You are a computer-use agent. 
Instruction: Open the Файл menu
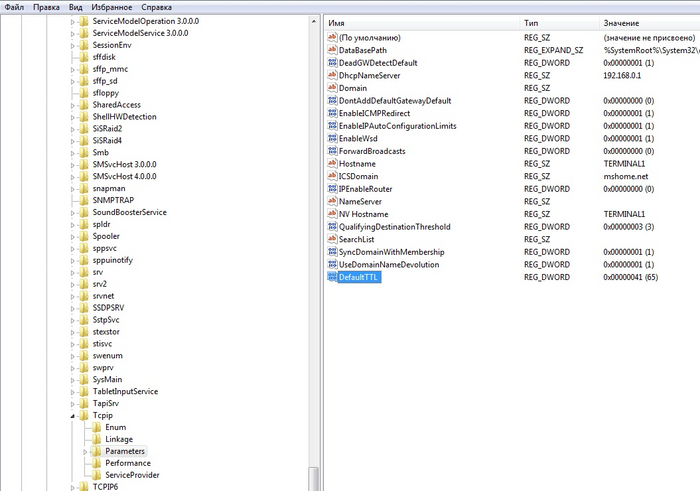pyautogui.click(x=14, y=7)
